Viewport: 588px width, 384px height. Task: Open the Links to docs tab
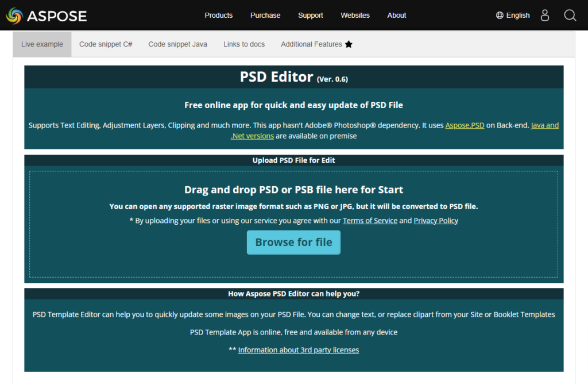point(243,44)
